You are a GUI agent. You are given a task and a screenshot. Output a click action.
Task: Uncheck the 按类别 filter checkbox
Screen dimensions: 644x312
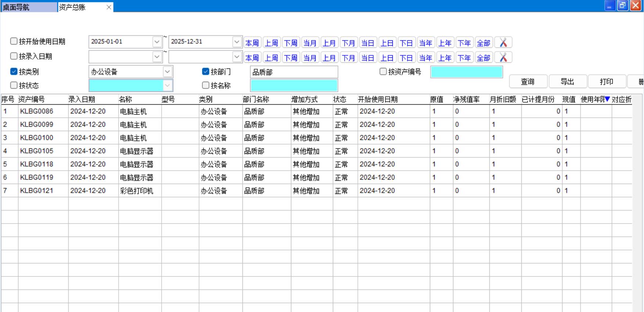[14, 71]
